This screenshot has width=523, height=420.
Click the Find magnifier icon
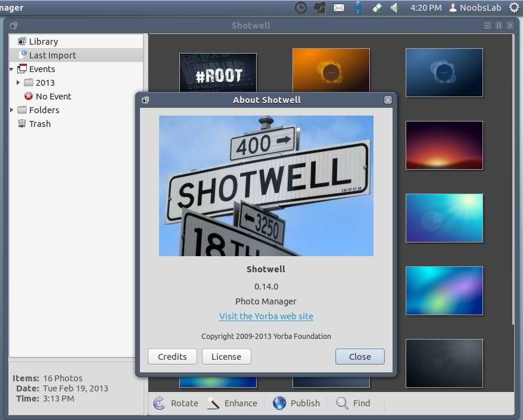click(x=342, y=403)
